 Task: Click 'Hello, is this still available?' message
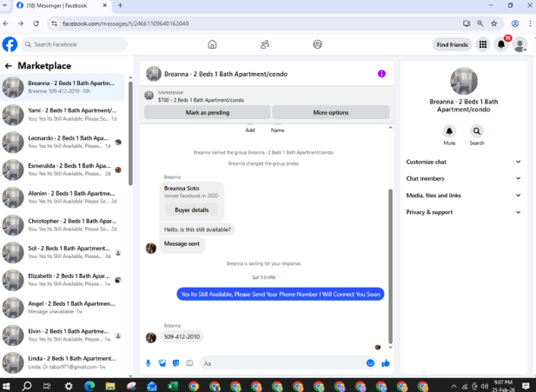(197, 229)
